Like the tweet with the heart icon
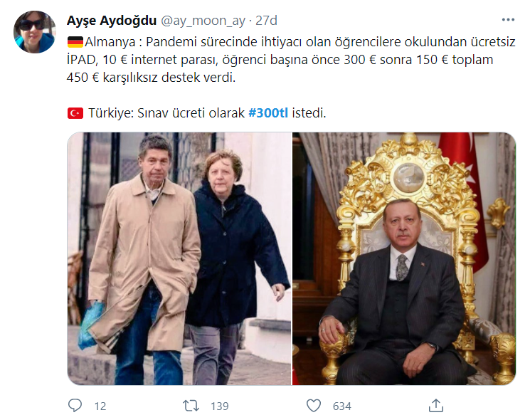 313,406
